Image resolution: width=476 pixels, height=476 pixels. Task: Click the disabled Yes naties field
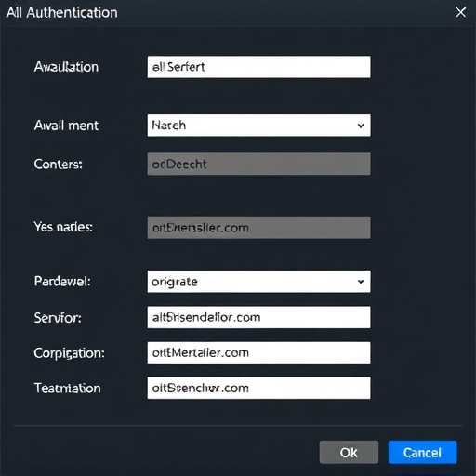(258, 228)
